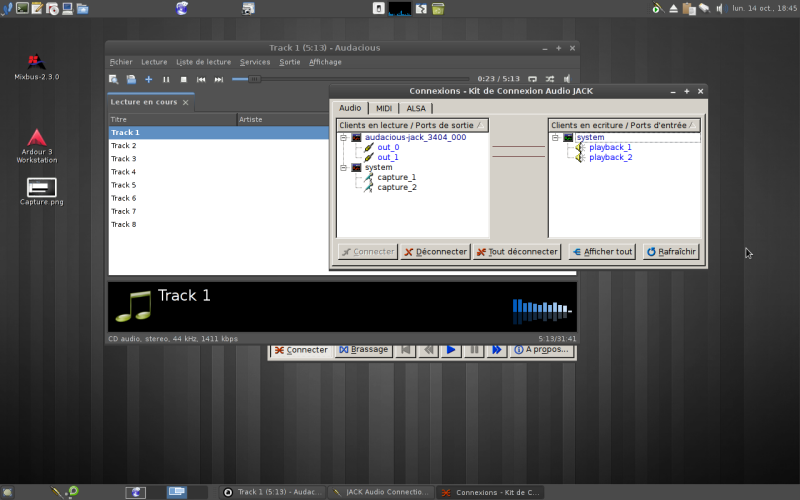Select out_1 output port
The width and height of the screenshot is (800, 500).
388,158
